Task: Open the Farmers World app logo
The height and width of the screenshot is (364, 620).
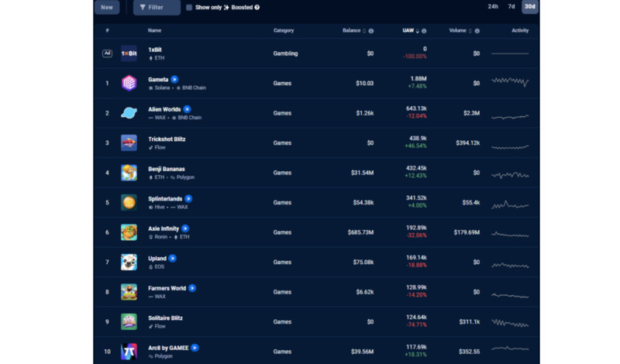Action: (x=129, y=292)
